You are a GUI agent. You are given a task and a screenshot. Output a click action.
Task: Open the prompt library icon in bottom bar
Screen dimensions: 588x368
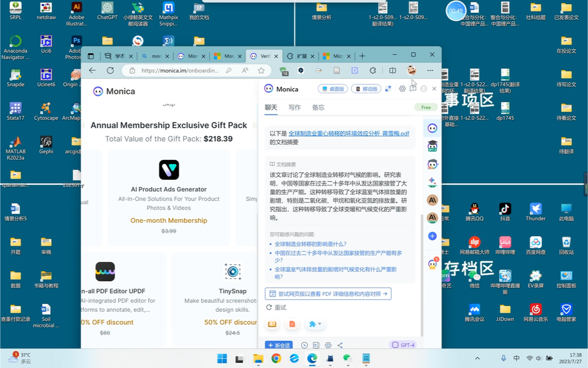[316, 345]
